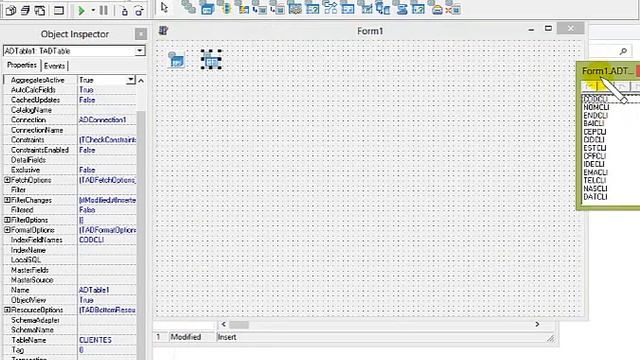This screenshot has width=640, height=360.
Task: Select the ConnectionName property row
Action: click(70, 130)
